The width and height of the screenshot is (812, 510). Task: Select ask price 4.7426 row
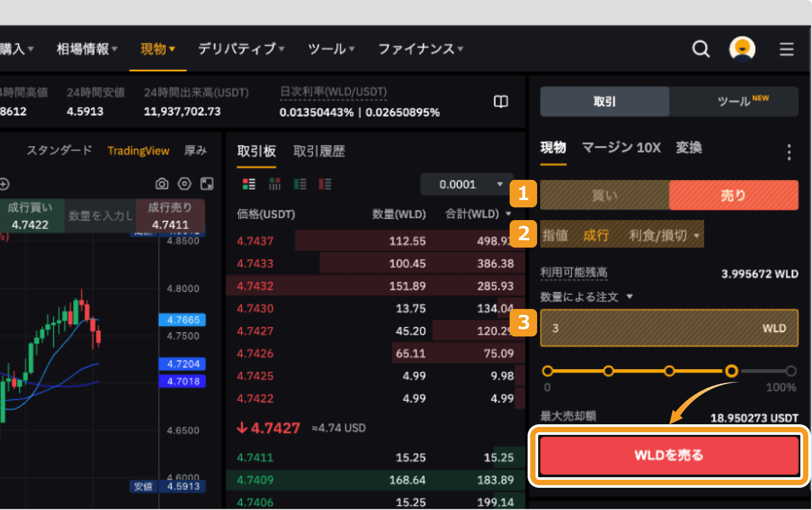(x=375, y=353)
